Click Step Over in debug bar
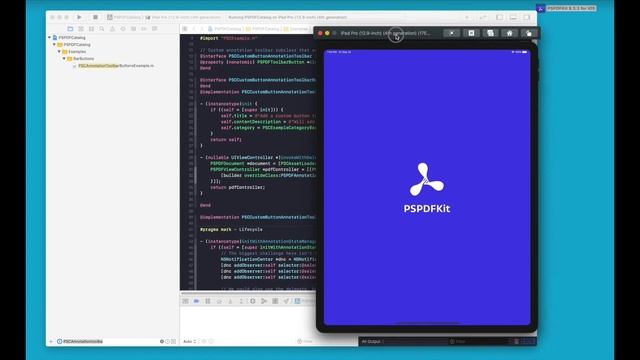The width and height of the screenshot is (640, 360). pos(219,301)
